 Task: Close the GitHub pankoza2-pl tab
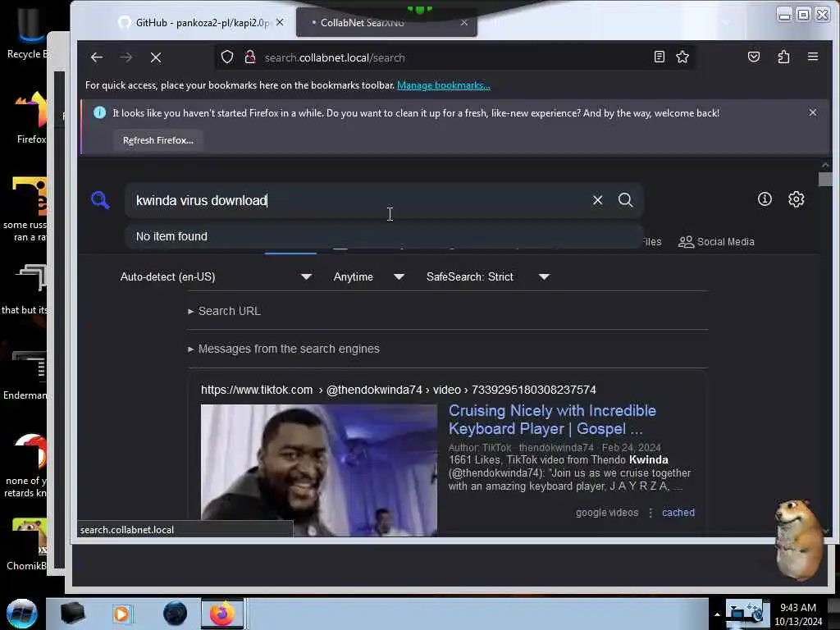(x=280, y=22)
